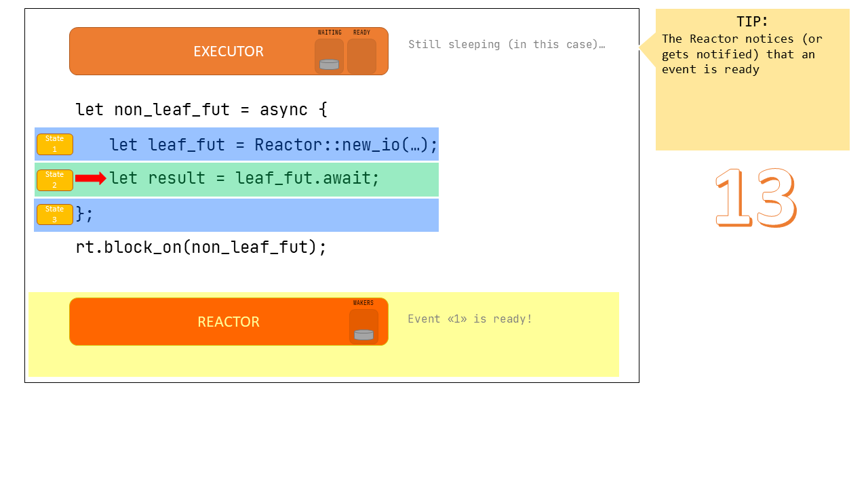
Task: Select the empty READY queue slot
Action: tap(361, 56)
